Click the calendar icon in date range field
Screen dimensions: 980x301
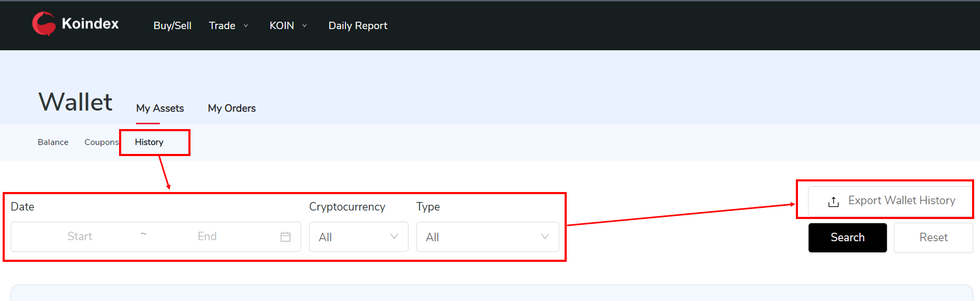pyautogui.click(x=285, y=236)
